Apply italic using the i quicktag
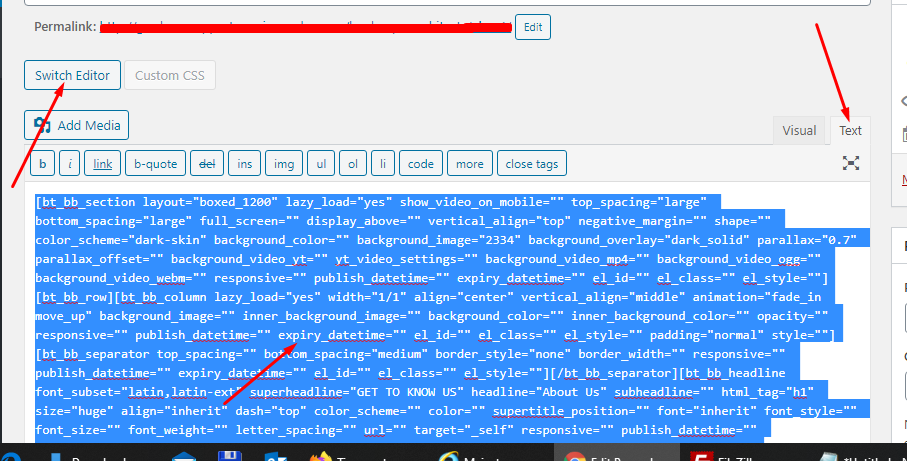This screenshot has height=461, width=907. coord(70,163)
